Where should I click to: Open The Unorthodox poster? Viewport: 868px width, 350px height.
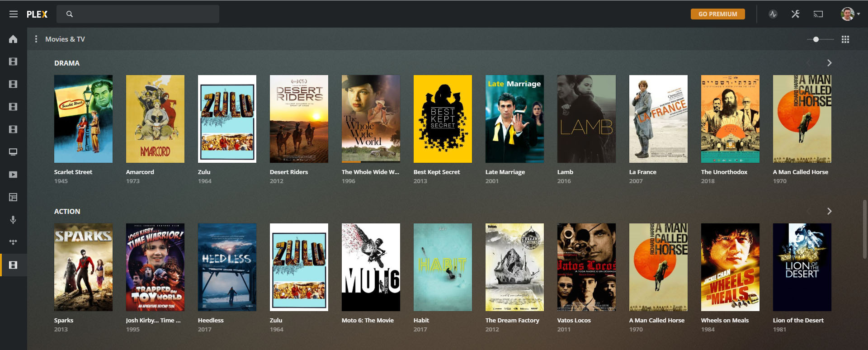tap(730, 119)
